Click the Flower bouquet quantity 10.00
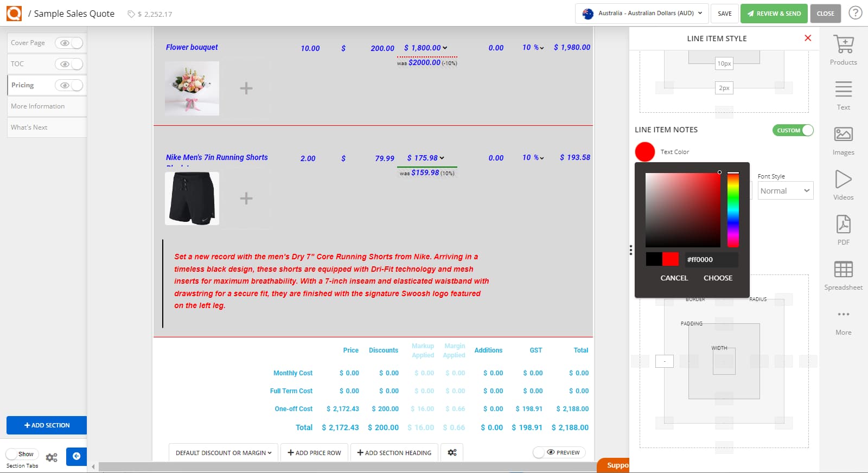868x473 pixels. point(310,48)
